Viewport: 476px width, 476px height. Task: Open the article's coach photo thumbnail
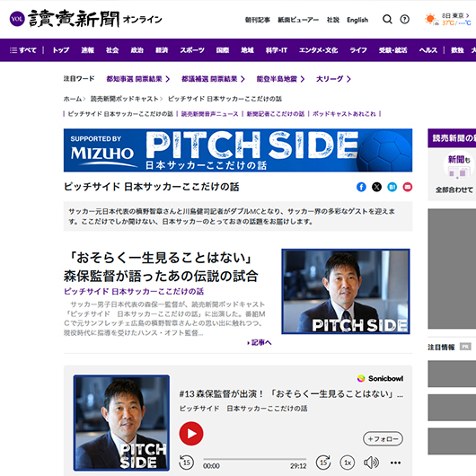[346, 291]
